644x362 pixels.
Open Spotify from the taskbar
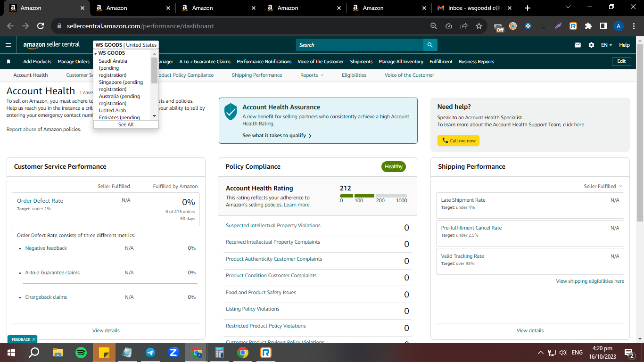coord(81,353)
